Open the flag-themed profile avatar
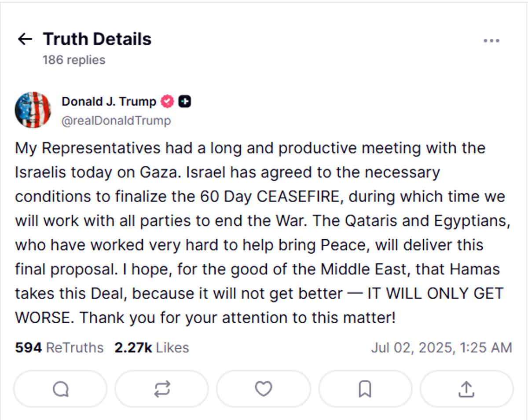528x420 pixels. pyautogui.click(x=33, y=110)
